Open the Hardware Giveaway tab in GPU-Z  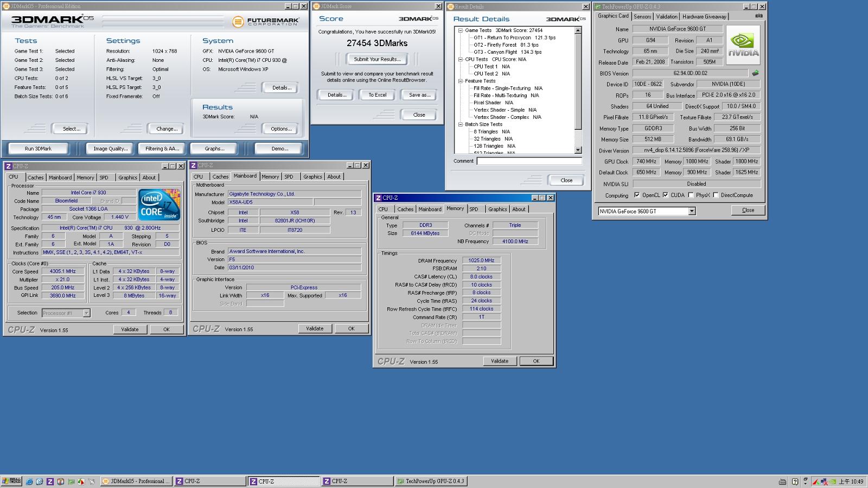point(704,17)
